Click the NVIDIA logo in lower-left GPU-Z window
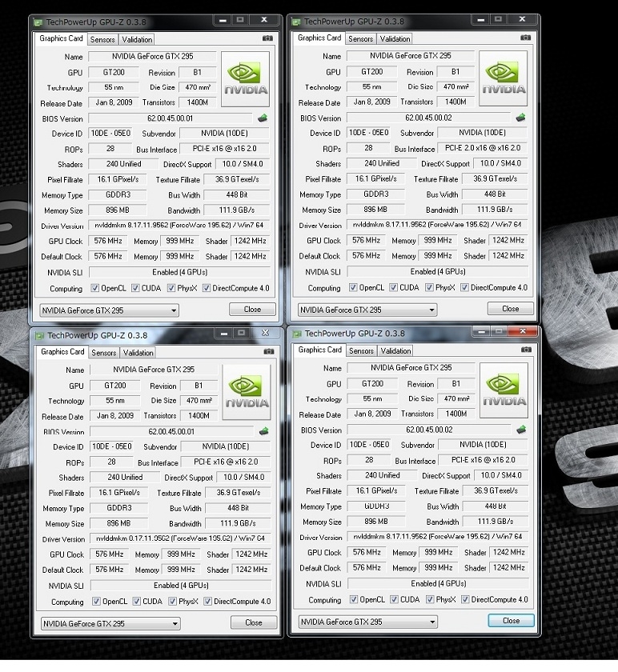618x672 pixels. pyautogui.click(x=247, y=392)
